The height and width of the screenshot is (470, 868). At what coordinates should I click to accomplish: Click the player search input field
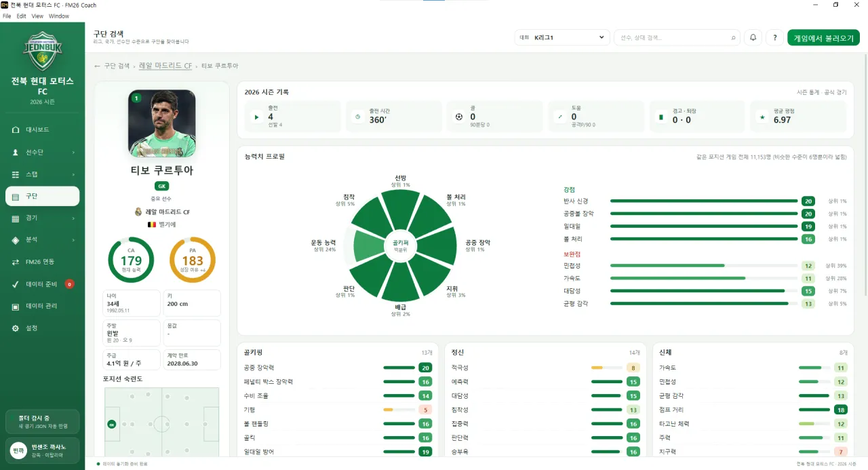pyautogui.click(x=676, y=38)
